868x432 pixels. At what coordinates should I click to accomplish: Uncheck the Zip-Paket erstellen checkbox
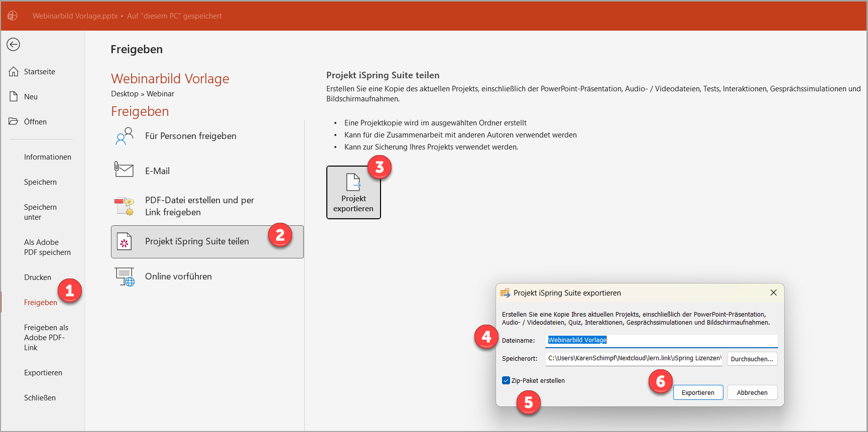506,380
